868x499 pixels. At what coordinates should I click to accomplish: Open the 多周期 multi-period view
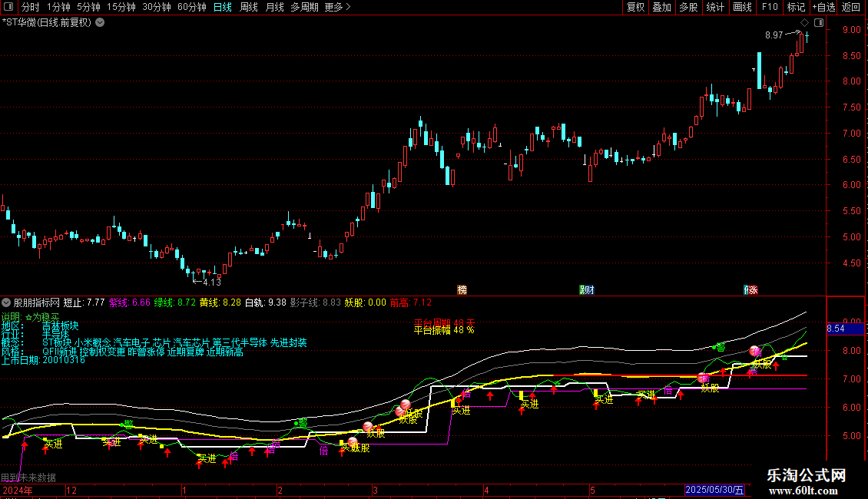click(x=304, y=7)
